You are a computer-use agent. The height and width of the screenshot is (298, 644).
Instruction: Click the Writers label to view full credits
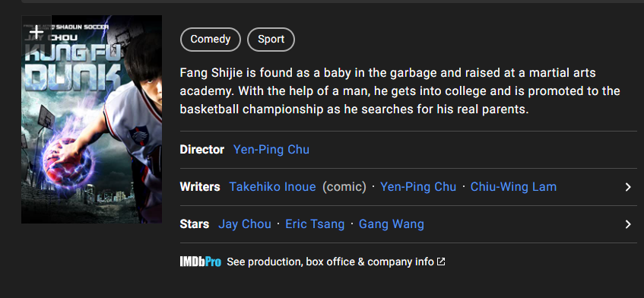[x=200, y=187]
